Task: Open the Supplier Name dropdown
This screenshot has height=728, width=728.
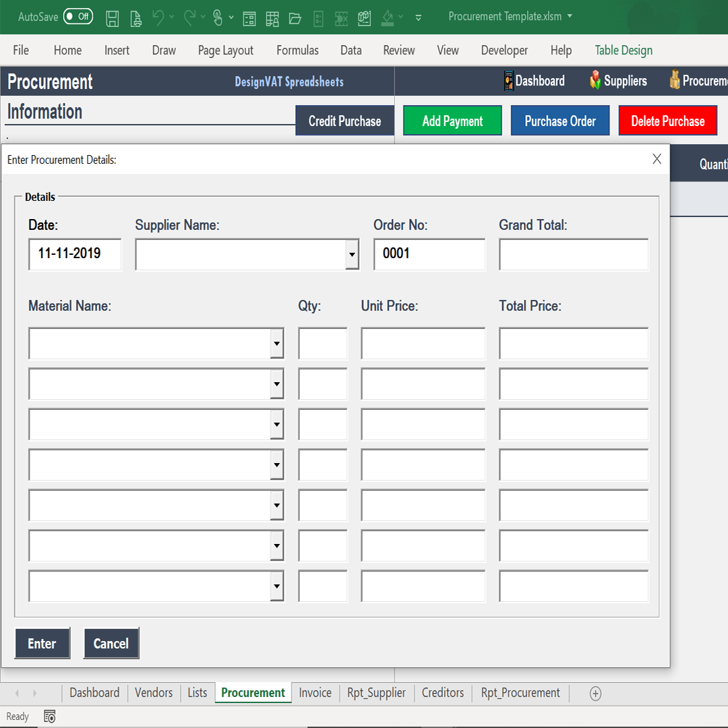Action: [353, 254]
